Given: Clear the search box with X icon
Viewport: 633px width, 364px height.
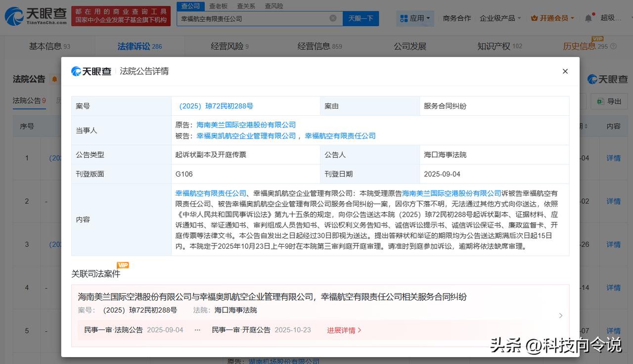Looking at the screenshot, I should click(x=333, y=18).
